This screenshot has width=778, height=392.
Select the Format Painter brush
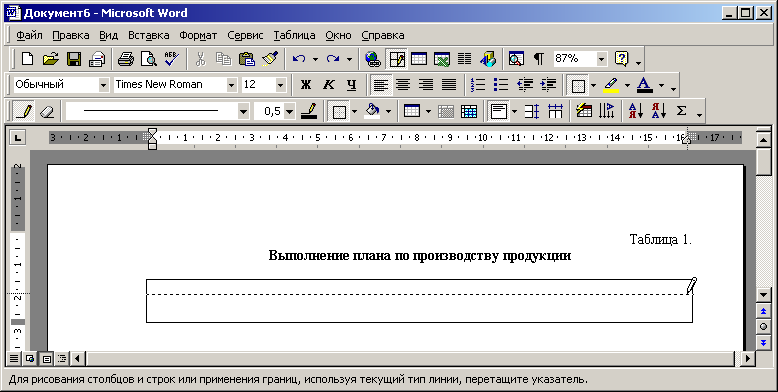coord(270,59)
